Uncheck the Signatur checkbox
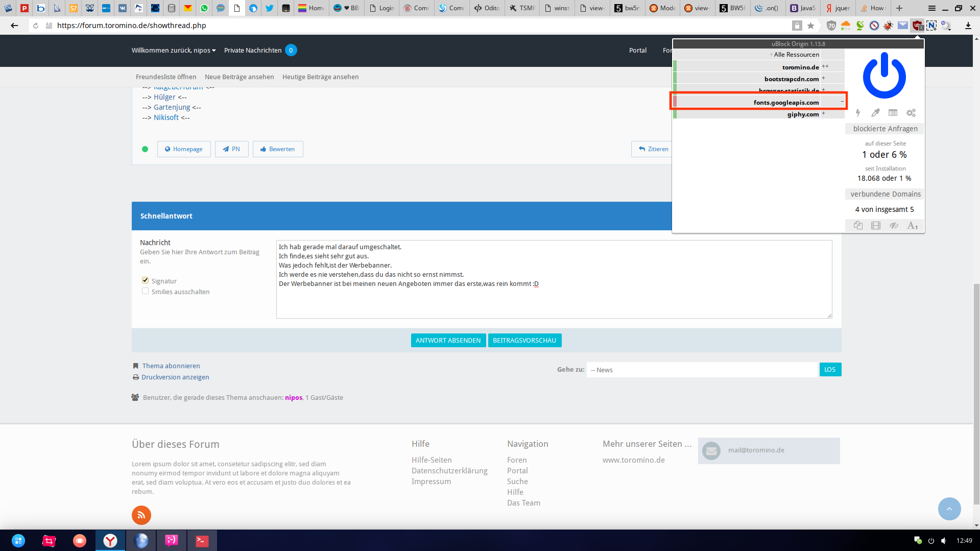This screenshot has width=980, height=551. pos(146,280)
